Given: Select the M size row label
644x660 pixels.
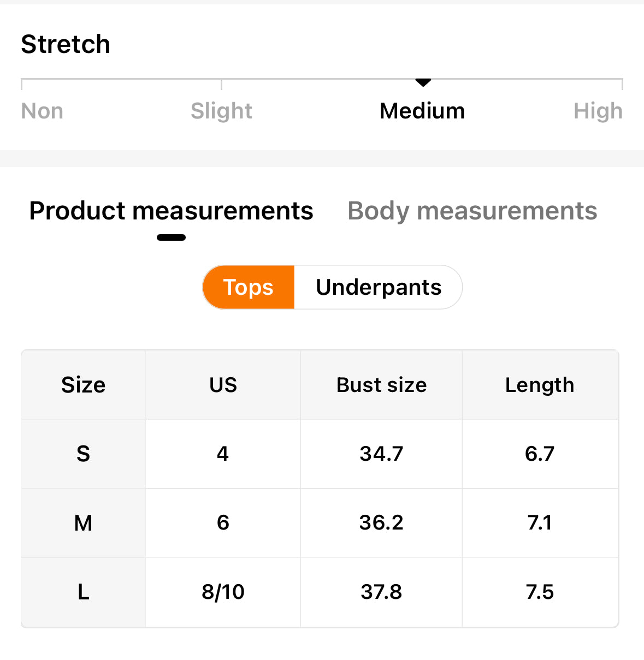Looking at the screenshot, I should pos(83,523).
